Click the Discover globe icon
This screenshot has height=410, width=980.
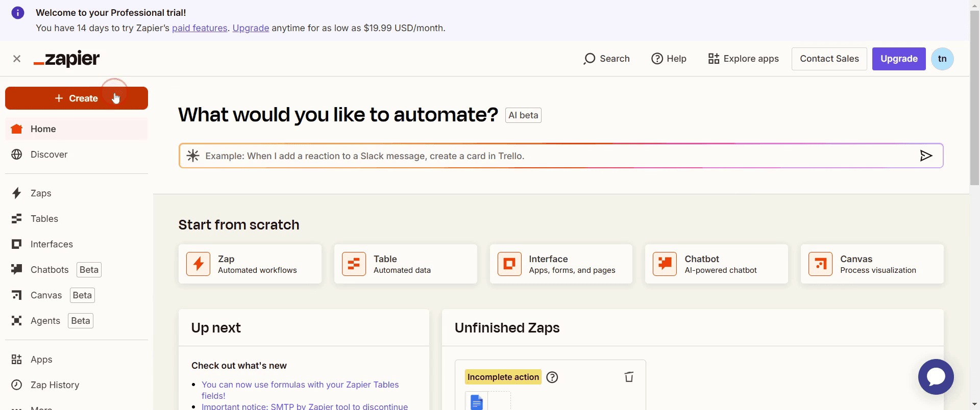[17, 155]
